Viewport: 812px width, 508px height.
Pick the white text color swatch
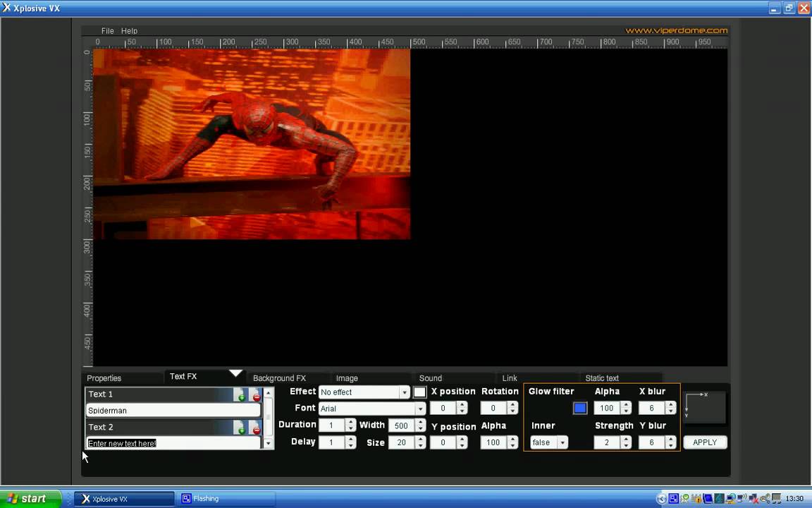pos(419,392)
